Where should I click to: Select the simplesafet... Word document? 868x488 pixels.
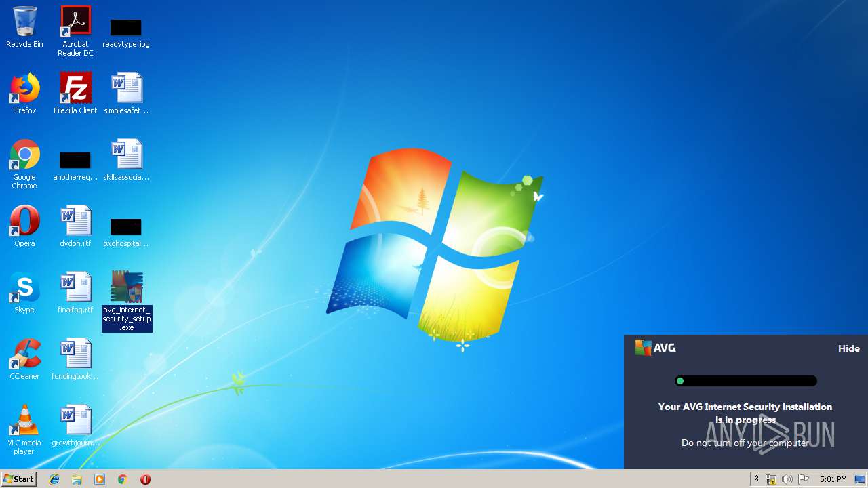pyautogui.click(x=126, y=94)
